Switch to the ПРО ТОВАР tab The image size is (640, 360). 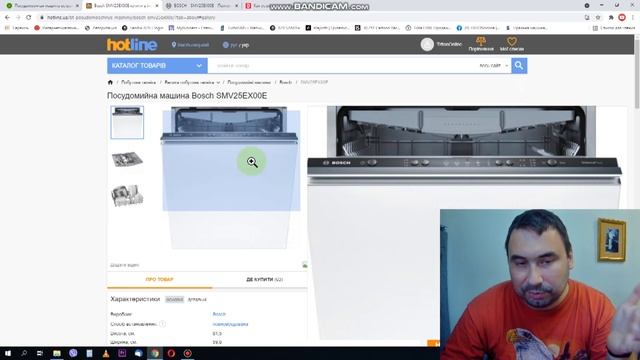tap(160, 280)
